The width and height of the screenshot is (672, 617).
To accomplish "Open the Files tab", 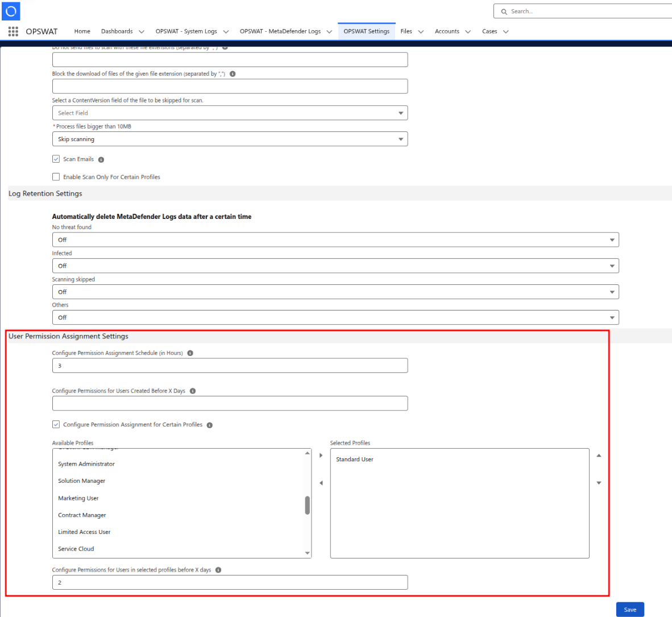I will tap(406, 31).
